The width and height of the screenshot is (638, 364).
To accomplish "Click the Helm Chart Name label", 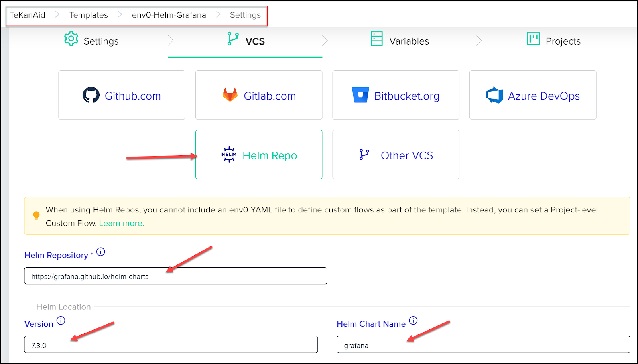I will click(371, 324).
